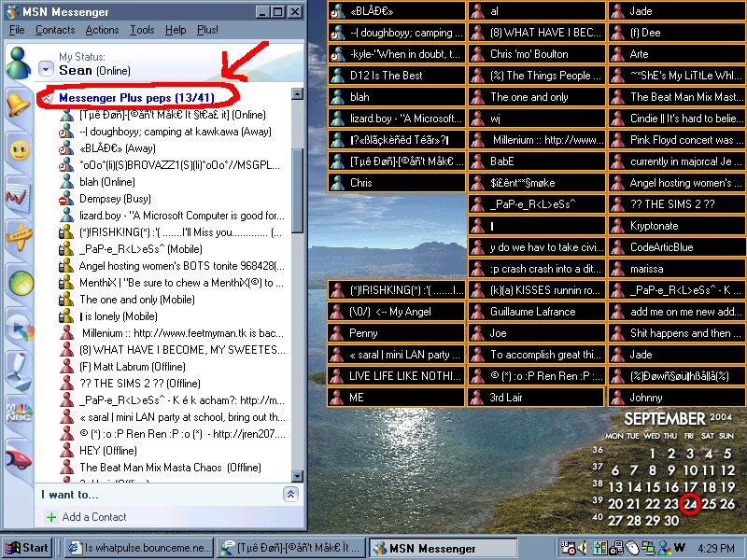This screenshot has width=747, height=560.
Task: Open the Help menu
Action: tap(176, 30)
